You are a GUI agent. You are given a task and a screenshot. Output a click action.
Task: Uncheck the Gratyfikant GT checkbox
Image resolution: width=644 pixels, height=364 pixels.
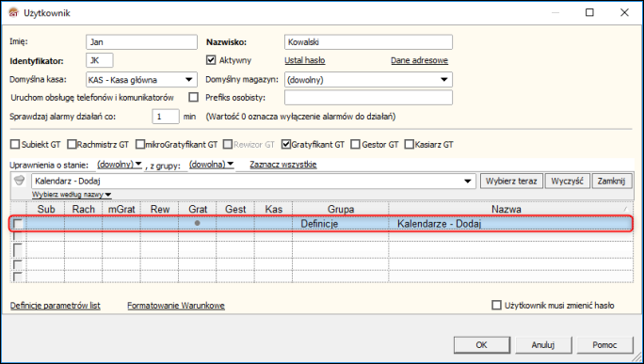(x=286, y=145)
